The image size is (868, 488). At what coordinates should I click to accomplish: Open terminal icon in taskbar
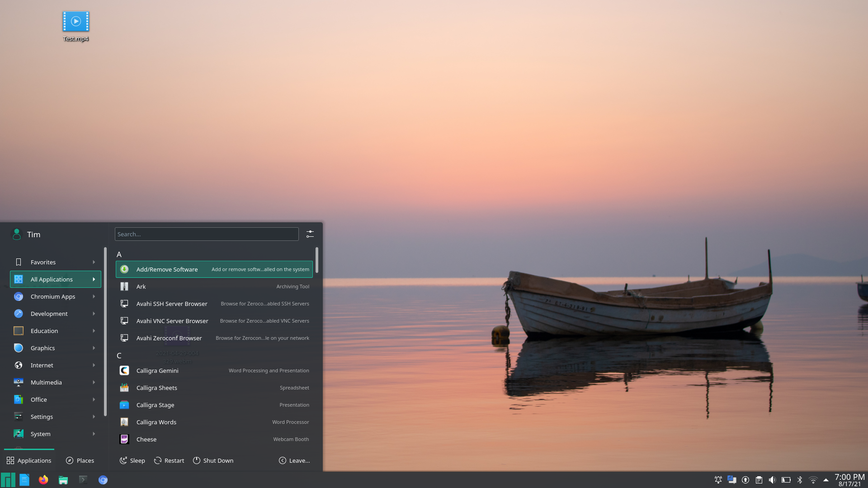coord(83,480)
